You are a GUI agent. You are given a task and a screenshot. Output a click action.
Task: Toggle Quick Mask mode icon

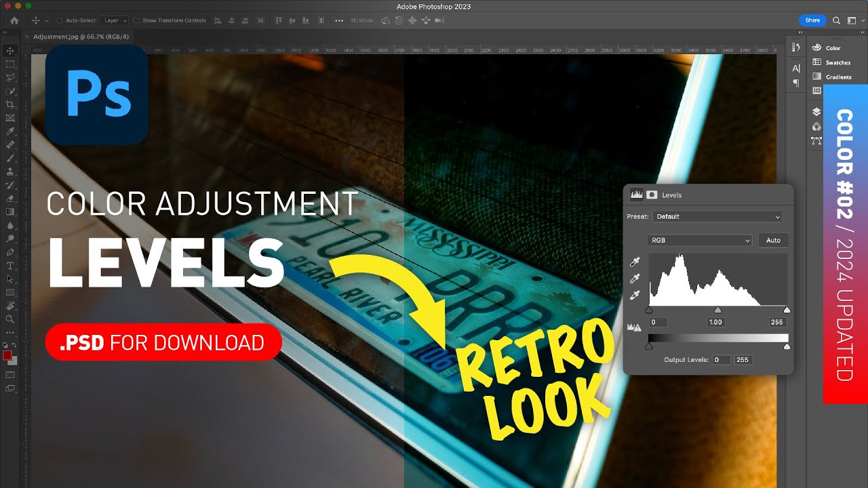(x=10, y=374)
